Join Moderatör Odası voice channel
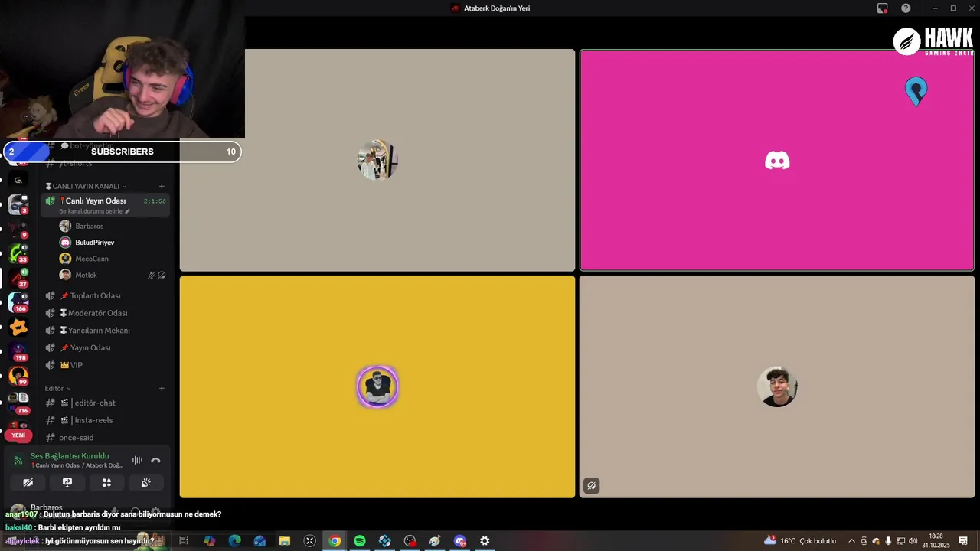Image resolution: width=980 pixels, height=551 pixels. coord(106,313)
